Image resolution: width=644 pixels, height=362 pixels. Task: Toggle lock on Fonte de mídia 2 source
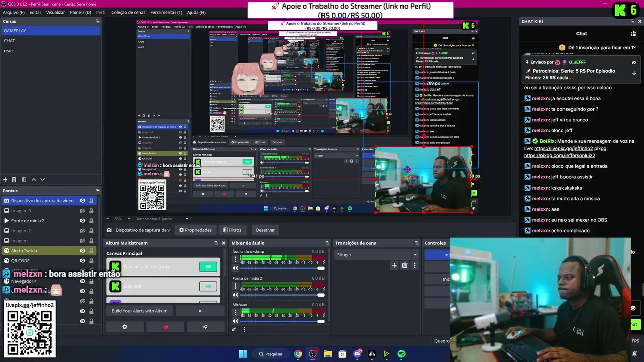coord(91,221)
